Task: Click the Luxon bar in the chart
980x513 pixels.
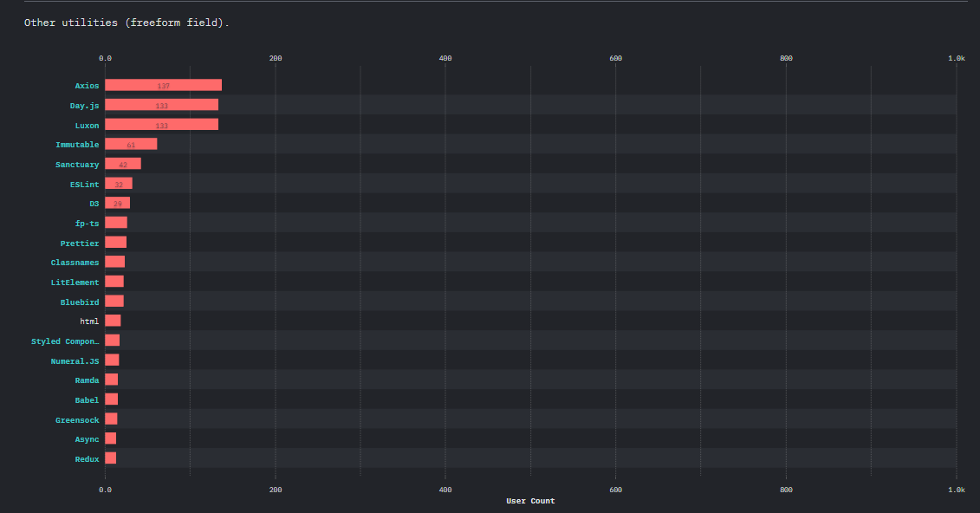Action: coord(162,124)
